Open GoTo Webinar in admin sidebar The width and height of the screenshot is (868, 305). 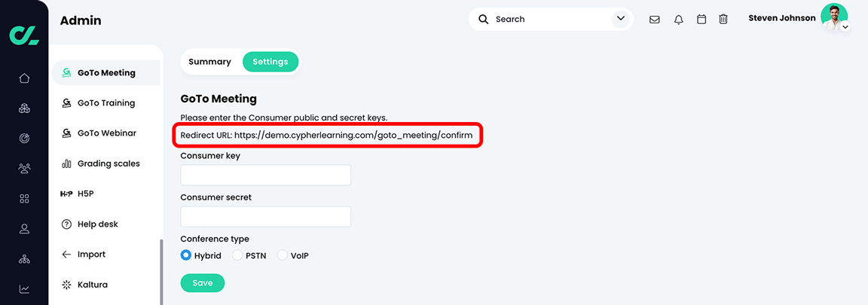coord(106,133)
